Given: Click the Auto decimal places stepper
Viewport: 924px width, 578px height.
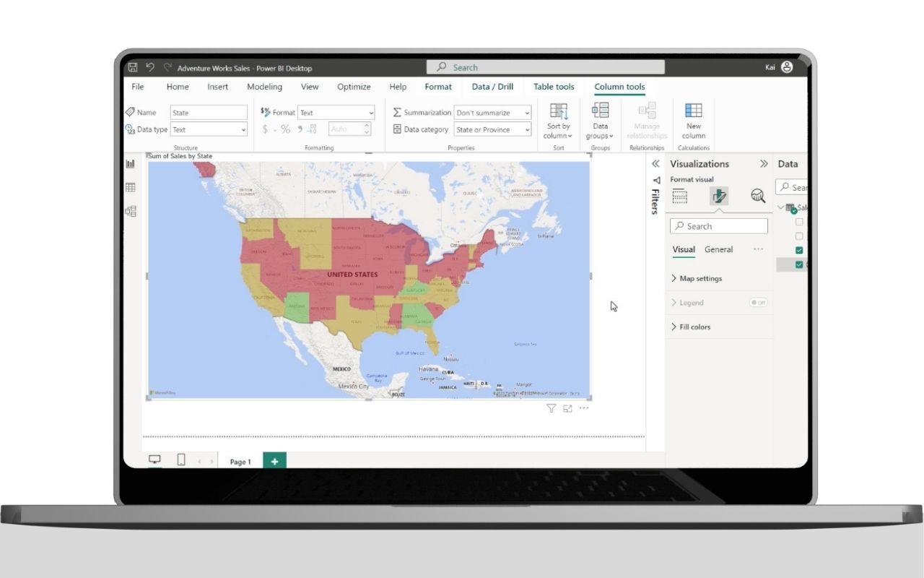Looking at the screenshot, I should point(367,129).
